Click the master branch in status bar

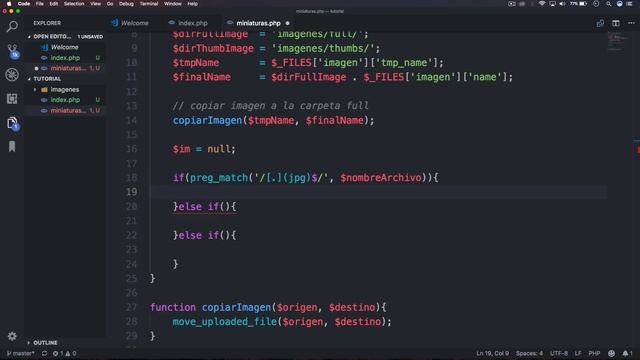pos(20,353)
